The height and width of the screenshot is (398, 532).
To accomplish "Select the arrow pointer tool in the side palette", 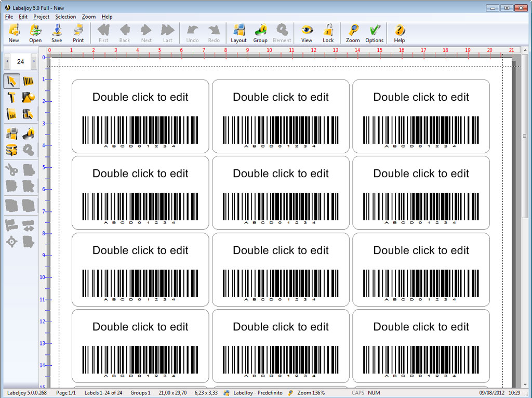I will [11, 82].
